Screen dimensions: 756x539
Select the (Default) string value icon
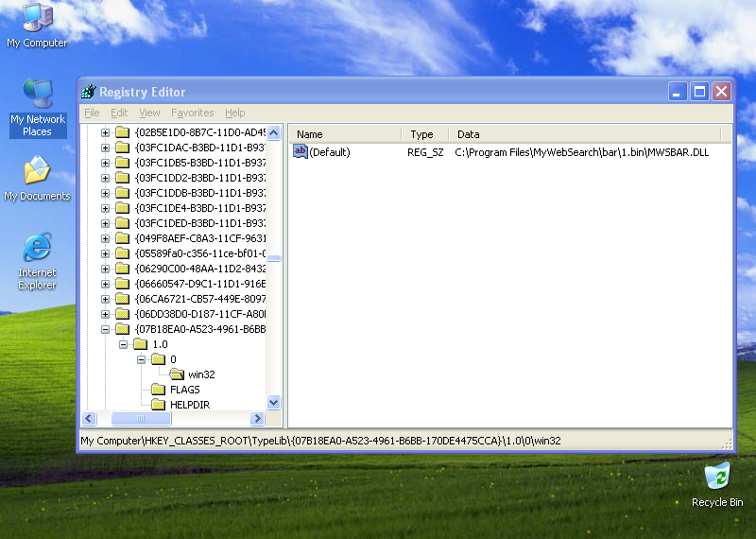coord(301,151)
